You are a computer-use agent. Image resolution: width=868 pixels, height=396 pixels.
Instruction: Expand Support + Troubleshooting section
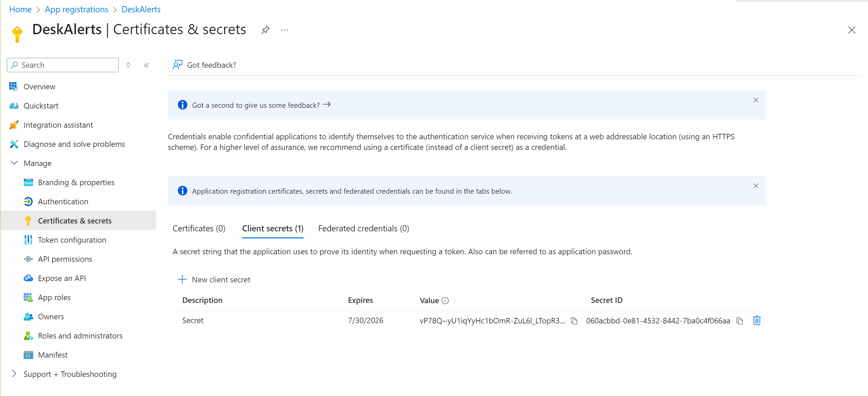click(14, 374)
